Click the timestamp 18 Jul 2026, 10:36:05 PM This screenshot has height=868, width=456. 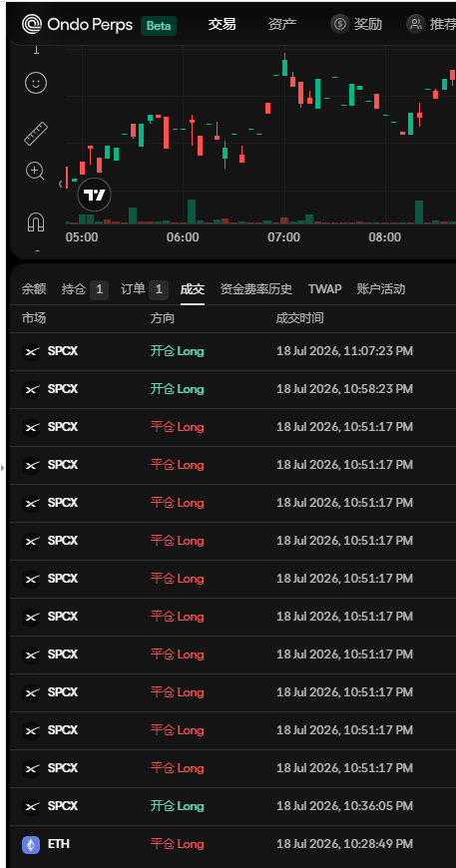345,806
